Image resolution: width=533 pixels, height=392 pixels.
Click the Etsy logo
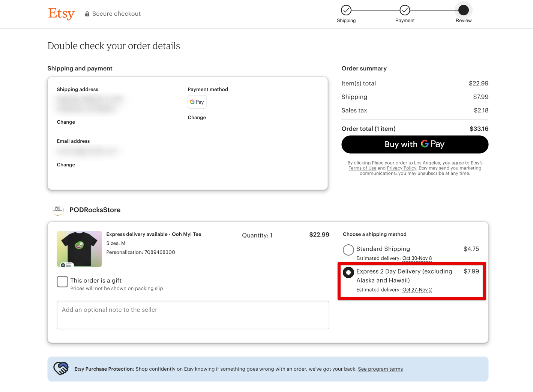click(61, 14)
